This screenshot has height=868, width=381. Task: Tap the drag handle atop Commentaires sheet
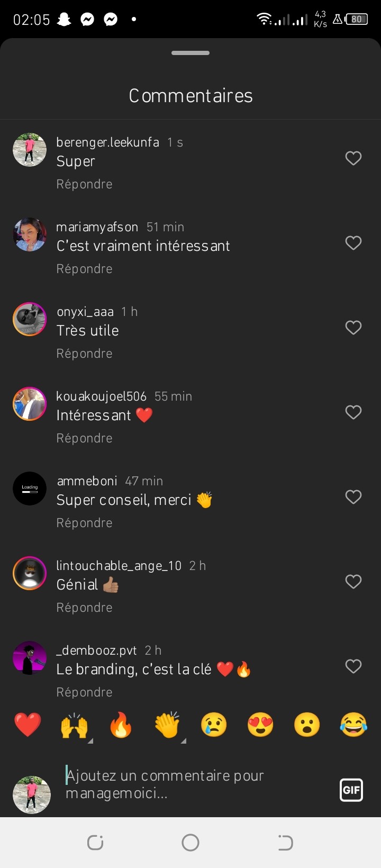pos(190,53)
